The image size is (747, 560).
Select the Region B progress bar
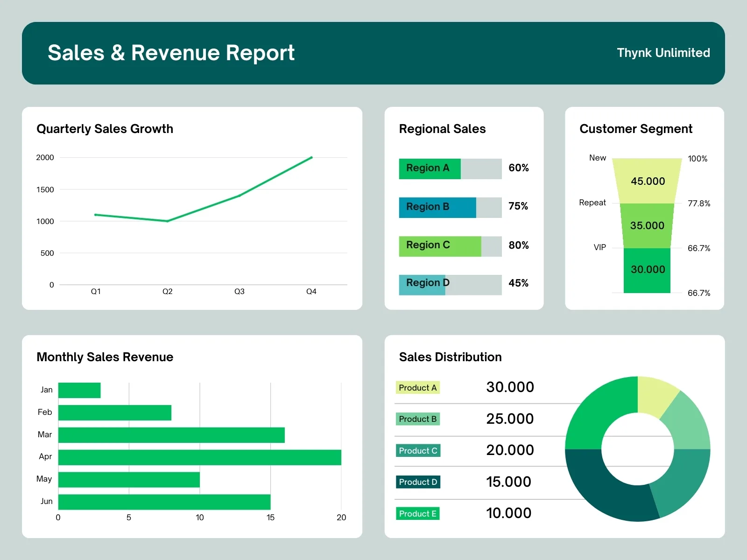pos(450,207)
